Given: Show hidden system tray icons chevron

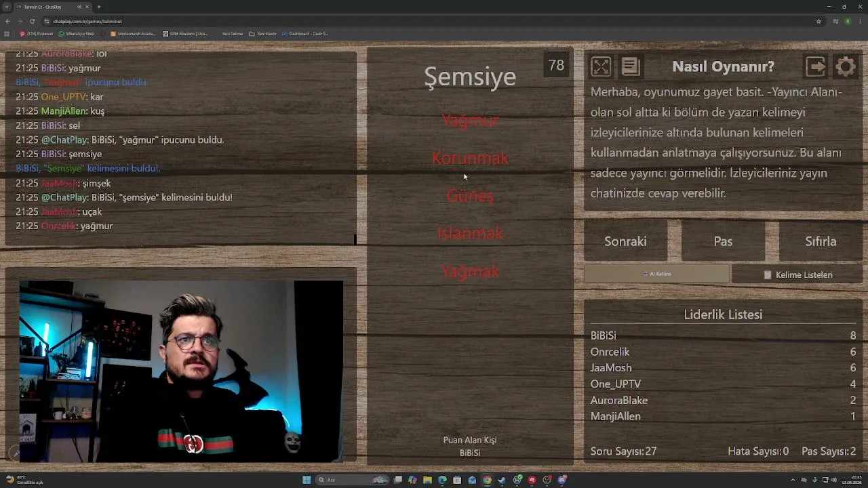Looking at the screenshot, I should tap(793, 480).
